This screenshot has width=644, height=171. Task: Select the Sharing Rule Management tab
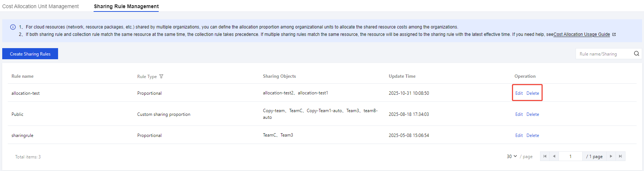coord(126,6)
